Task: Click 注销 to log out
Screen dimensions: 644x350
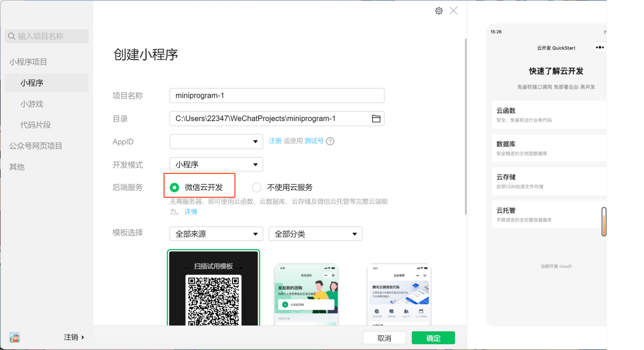Action: [71, 337]
